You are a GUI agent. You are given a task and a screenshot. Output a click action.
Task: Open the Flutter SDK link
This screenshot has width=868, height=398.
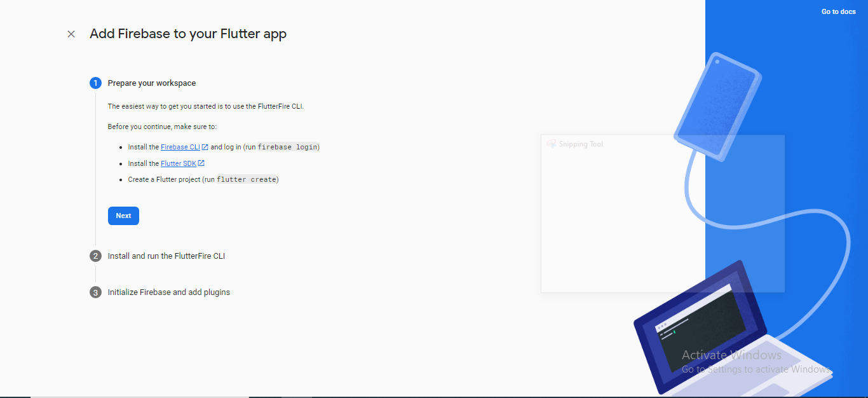point(179,163)
